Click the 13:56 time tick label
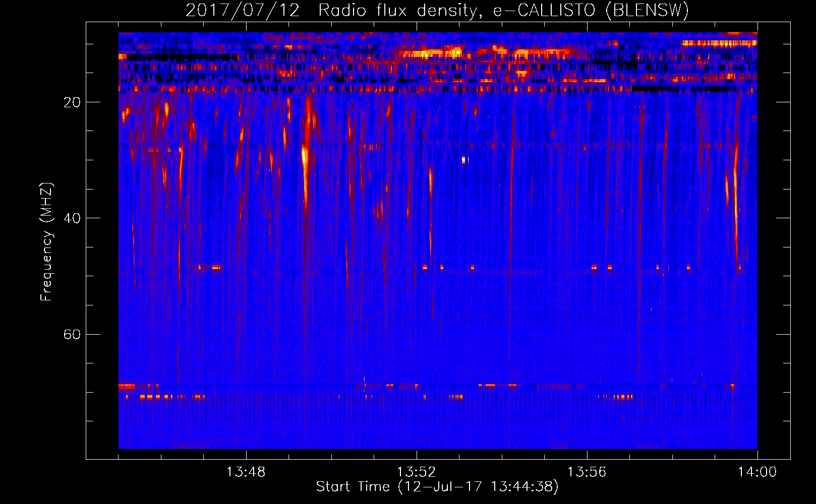The width and height of the screenshot is (816, 504). coord(587,472)
